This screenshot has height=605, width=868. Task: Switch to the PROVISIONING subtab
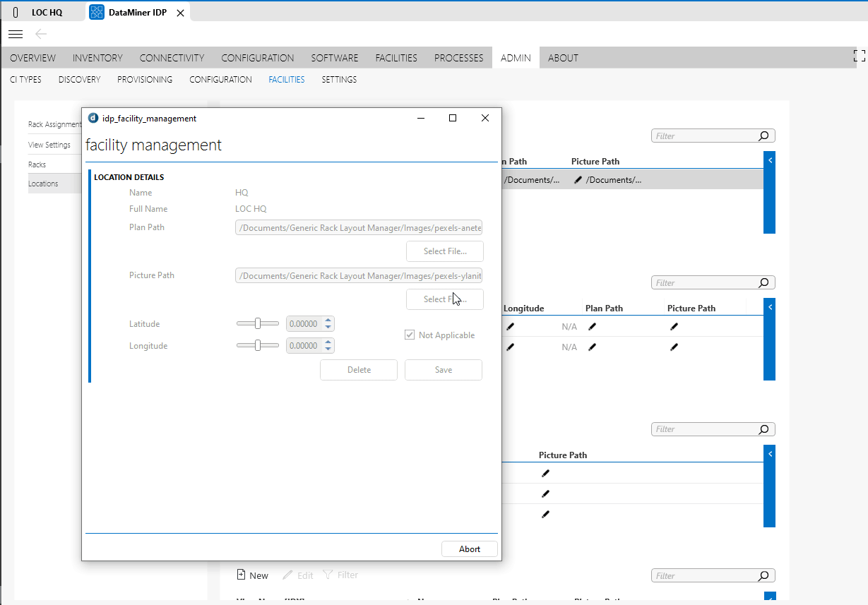tap(145, 80)
